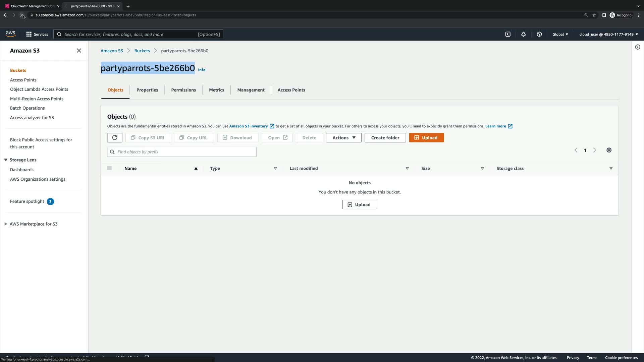Bookmark the page with the star icon
The image size is (644, 362).
[x=594, y=15]
